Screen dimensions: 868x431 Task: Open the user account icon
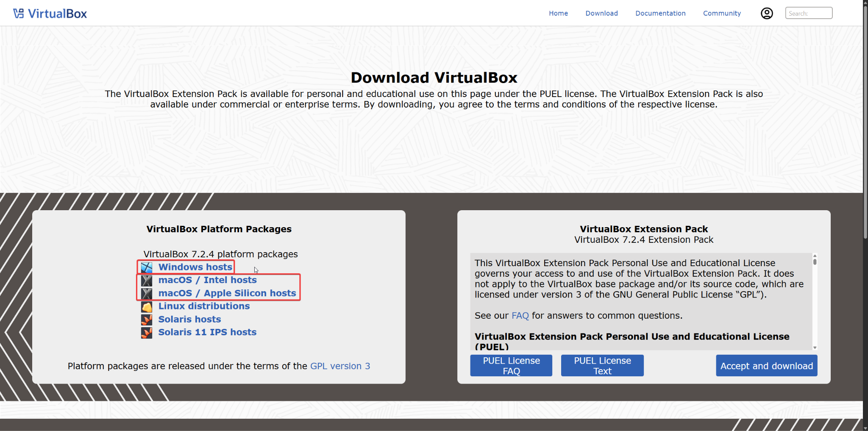(767, 13)
